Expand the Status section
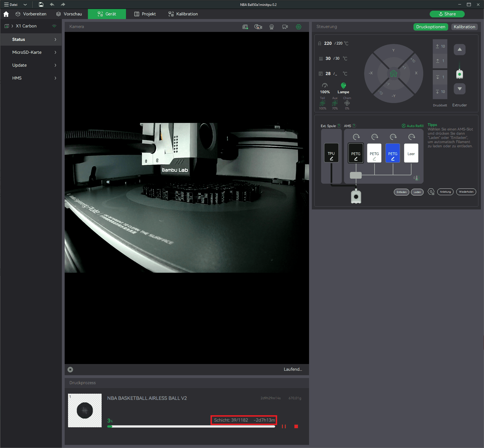This screenshot has width=484, height=448. (31, 39)
